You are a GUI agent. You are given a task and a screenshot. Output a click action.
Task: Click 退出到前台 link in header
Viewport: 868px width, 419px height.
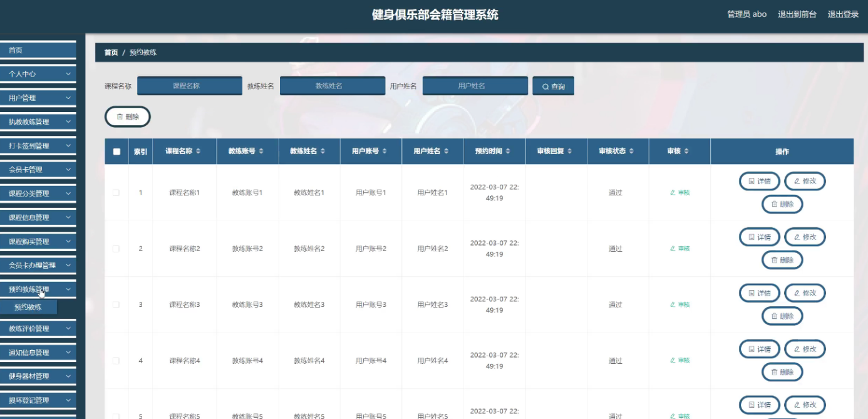click(x=797, y=14)
